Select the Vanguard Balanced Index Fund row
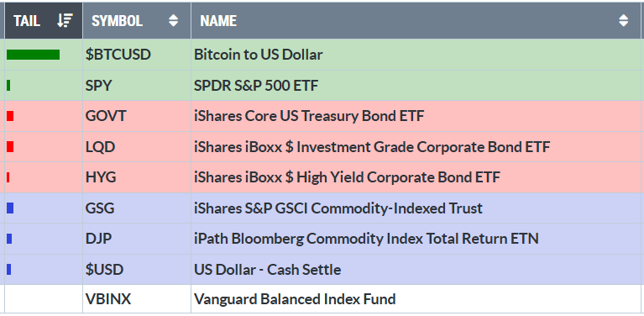The width and height of the screenshot is (644, 316). [322, 298]
